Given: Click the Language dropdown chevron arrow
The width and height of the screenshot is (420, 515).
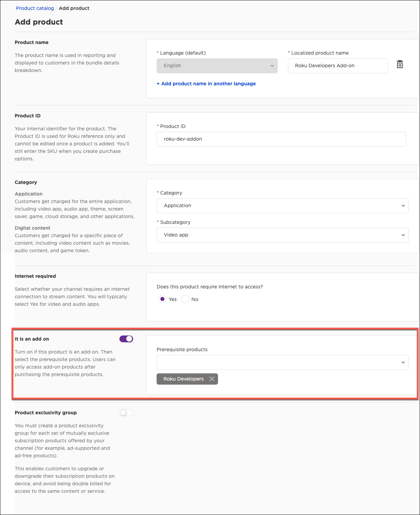Looking at the screenshot, I should [x=272, y=66].
